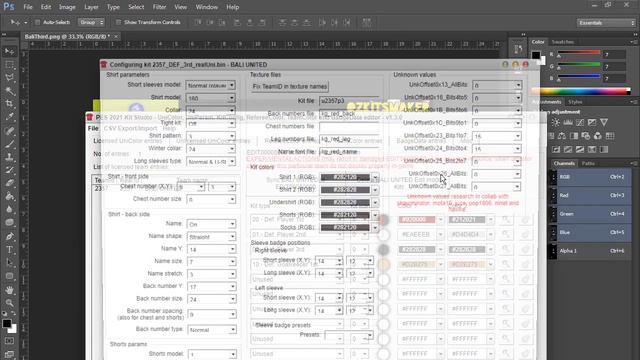Select the Move tool in the toolbox

(x=9, y=51)
